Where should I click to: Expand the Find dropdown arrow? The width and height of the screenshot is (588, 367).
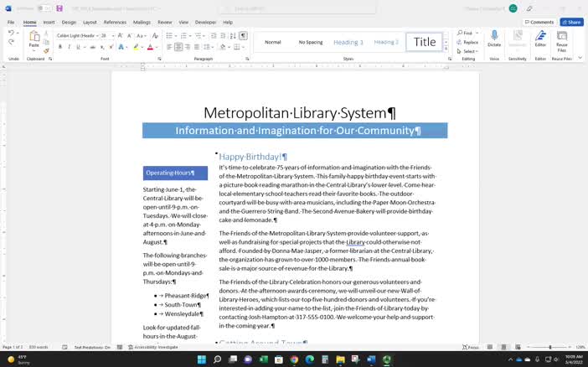pos(477,34)
